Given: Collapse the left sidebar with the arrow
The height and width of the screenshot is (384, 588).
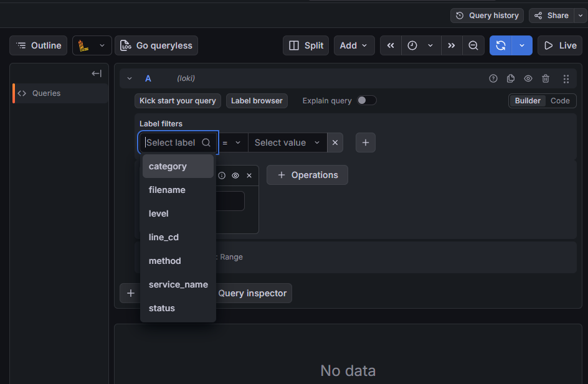Looking at the screenshot, I should pos(97,73).
